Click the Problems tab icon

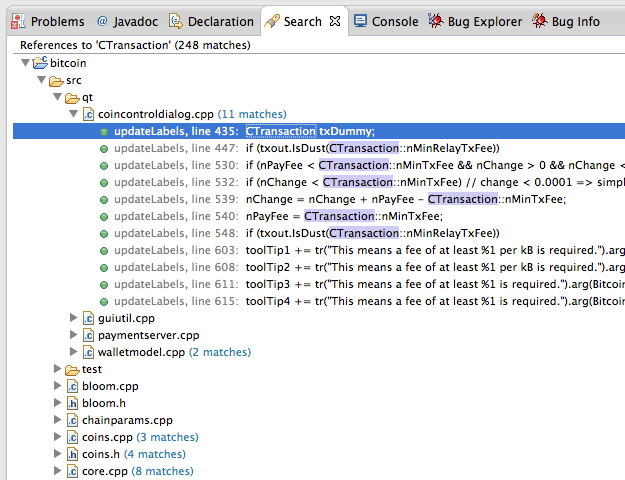(x=18, y=21)
